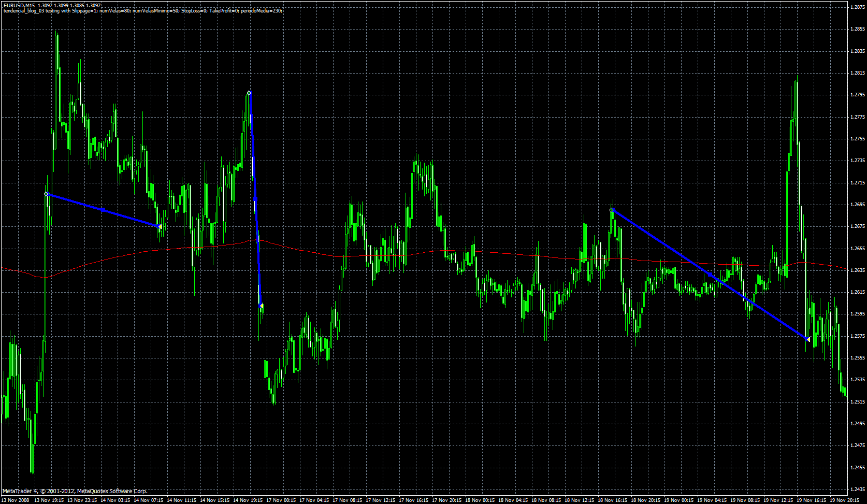The width and height of the screenshot is (867, 504).
Task: Click the 18 Nov 04:15 time axis label
Action: click(513, 500)
